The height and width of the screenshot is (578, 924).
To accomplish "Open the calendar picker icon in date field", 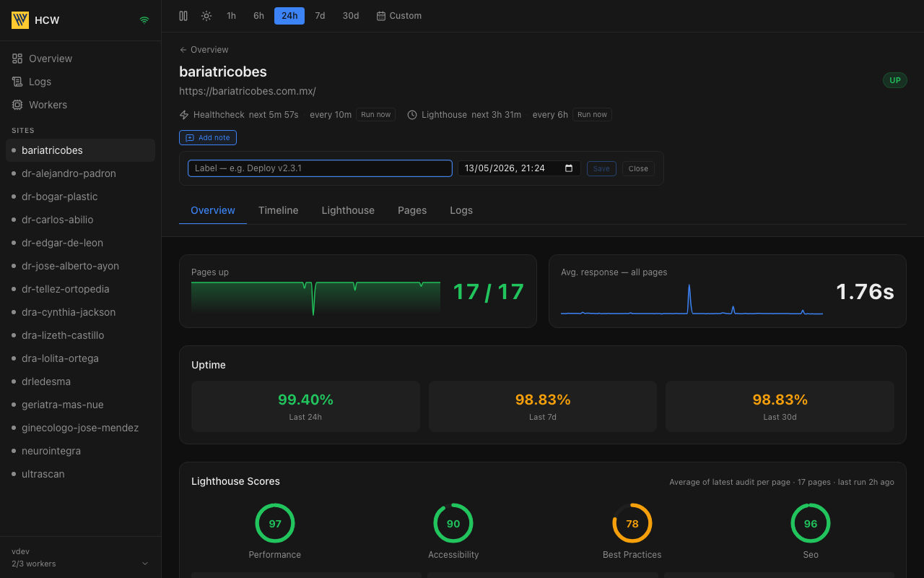I will pyautogui.click(x=569, y=168).
